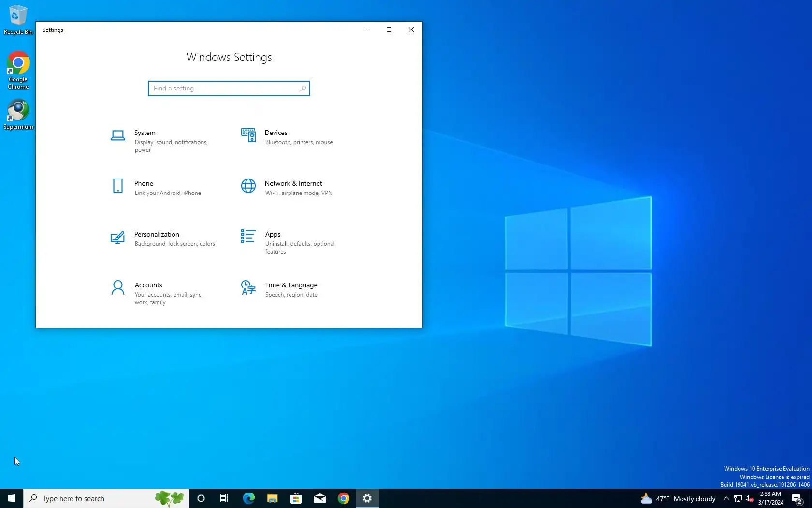
Task: Open the Apps list icon
Action: click(248, 236)
